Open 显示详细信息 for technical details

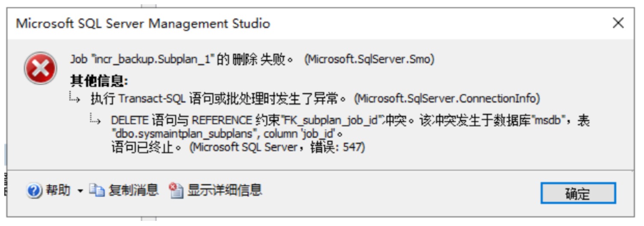[x=224, y=190]
